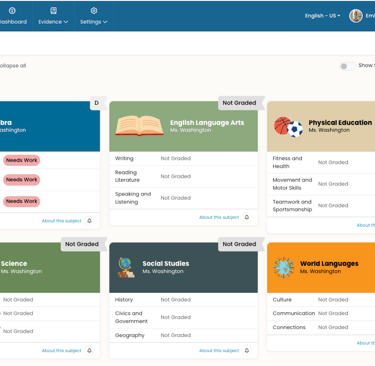Click Not Graded badge on English Language Arts

coord(239,103)
